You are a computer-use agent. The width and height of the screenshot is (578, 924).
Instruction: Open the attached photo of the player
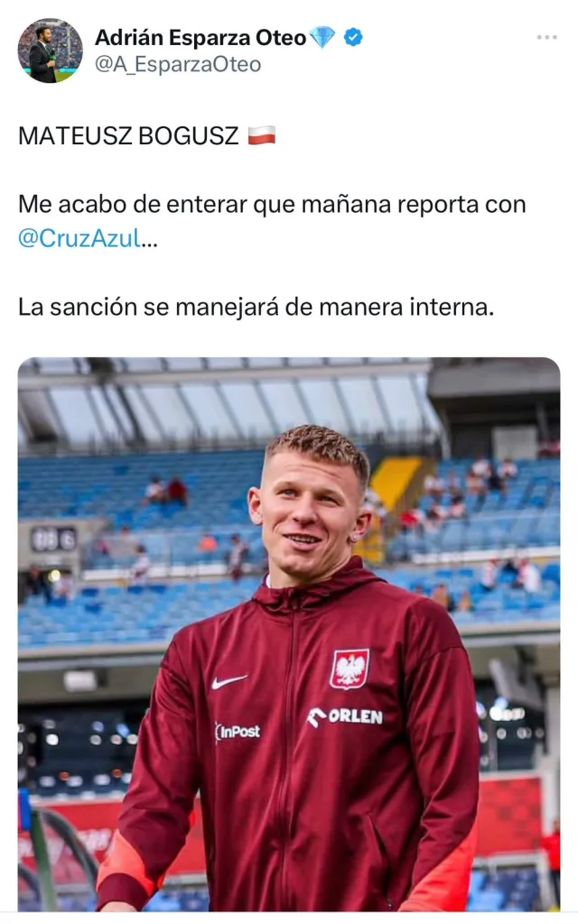pos(289,634)
